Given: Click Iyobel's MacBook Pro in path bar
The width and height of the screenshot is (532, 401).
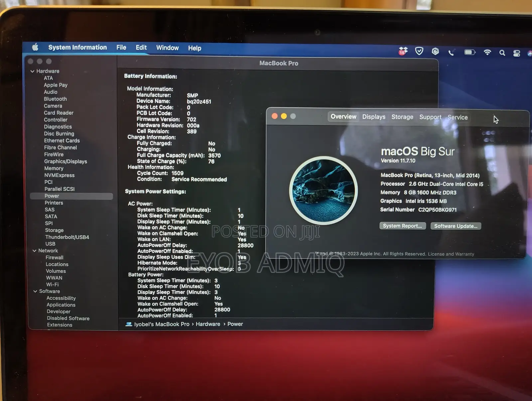Looking at the screenshot, I should pos(162,324).
